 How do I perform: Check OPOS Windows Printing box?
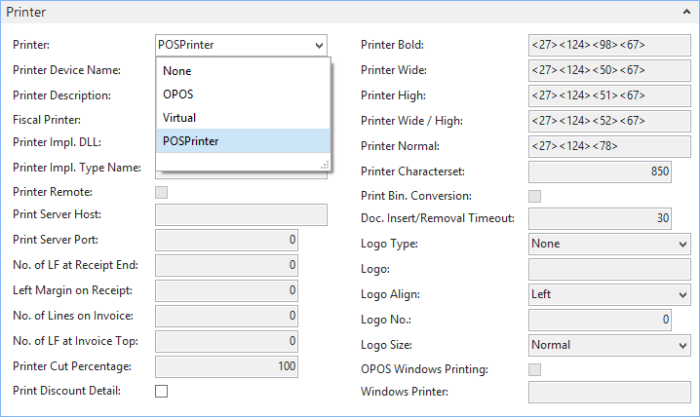pyautogui.click(x=535, y=369)
